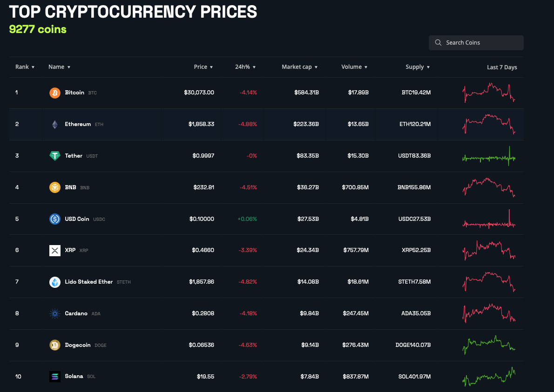Viewport: 554px width, 392px height.
Task: Click BNB's 7-day sparkline chart
Action: [x=489, y=187]
